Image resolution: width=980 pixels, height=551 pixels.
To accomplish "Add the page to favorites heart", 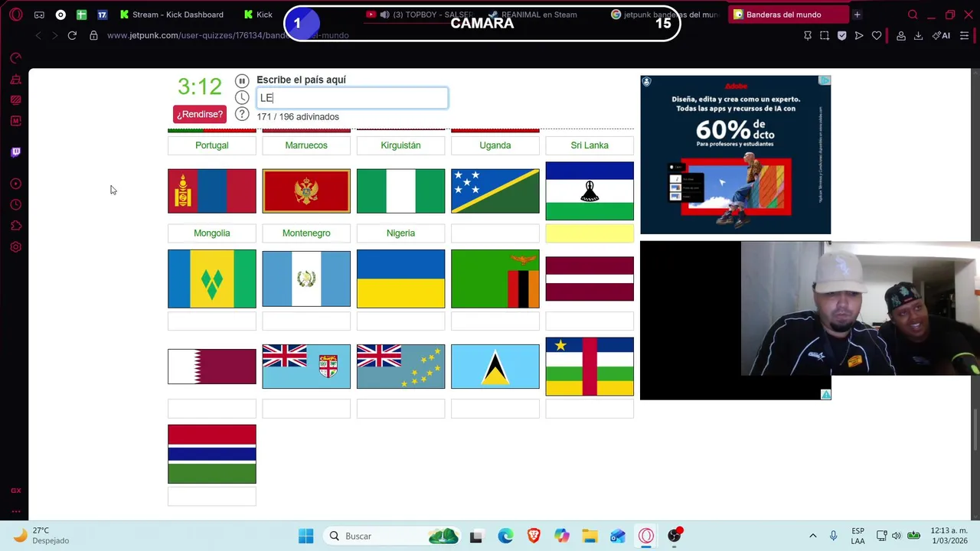I will (877, 35).
